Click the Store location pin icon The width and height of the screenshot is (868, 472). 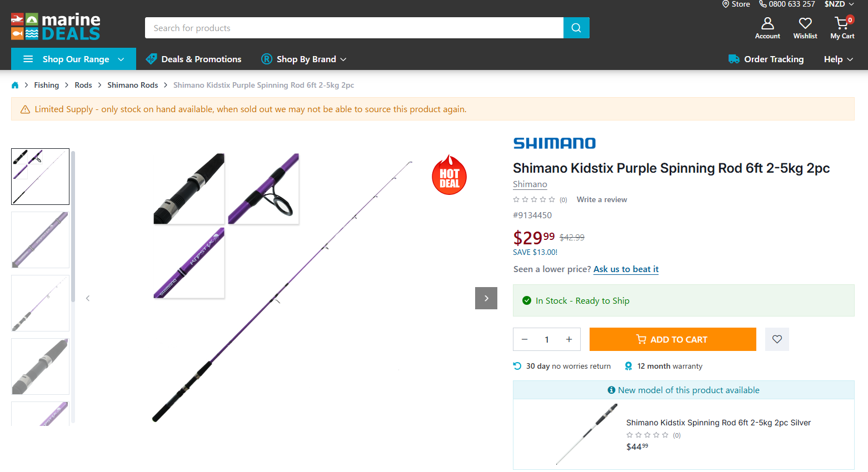pyautogui.click(x=726, y=4)
